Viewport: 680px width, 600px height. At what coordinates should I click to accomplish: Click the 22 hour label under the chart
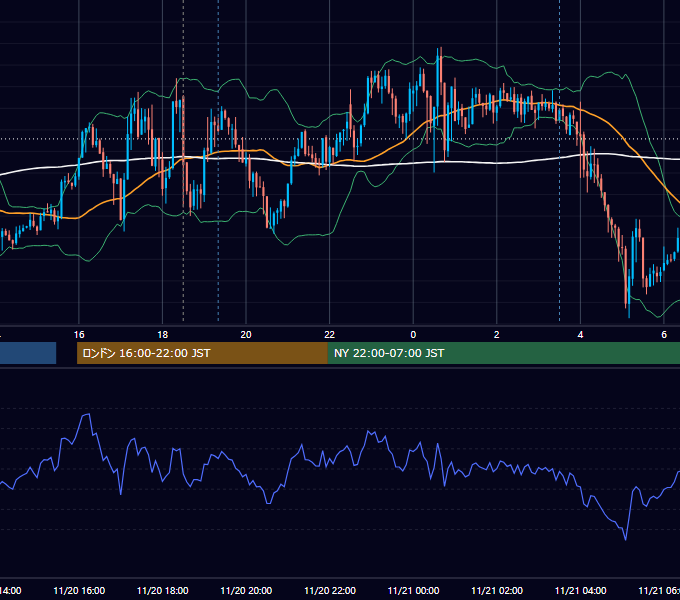[330, 335]
